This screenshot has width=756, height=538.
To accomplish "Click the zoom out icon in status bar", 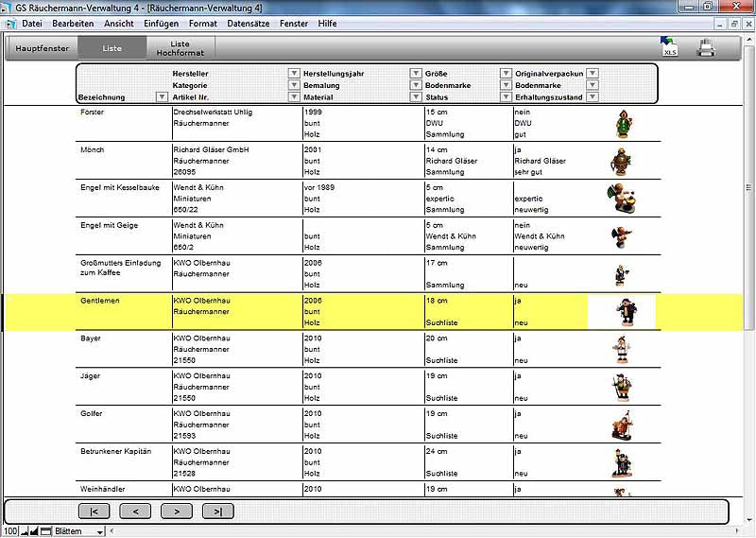I will [23, 531].
